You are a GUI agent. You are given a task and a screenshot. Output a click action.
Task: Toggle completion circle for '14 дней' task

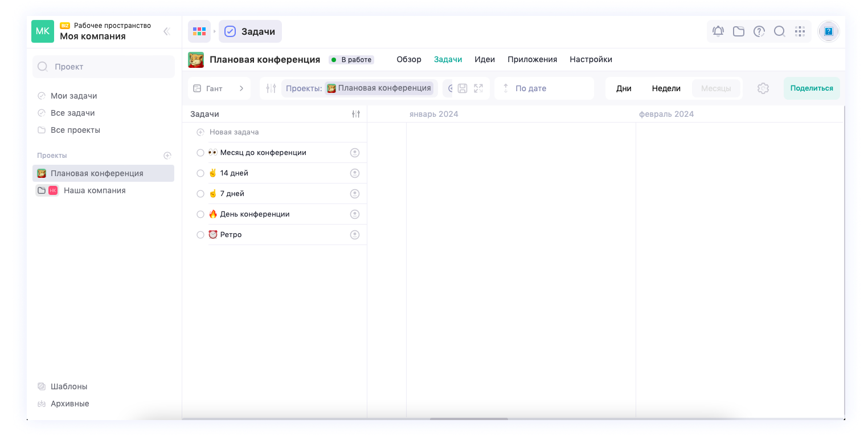pos(200,173)
